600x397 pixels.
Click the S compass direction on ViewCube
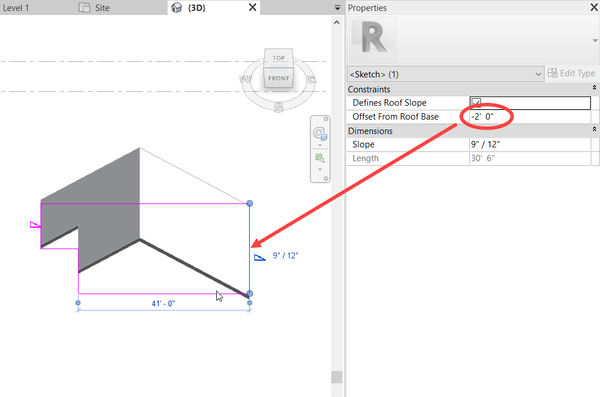[279, 107]
